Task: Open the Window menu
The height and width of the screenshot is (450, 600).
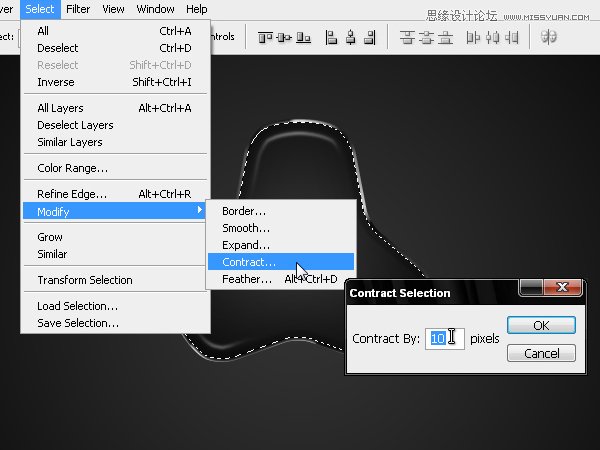Action: 155,9
